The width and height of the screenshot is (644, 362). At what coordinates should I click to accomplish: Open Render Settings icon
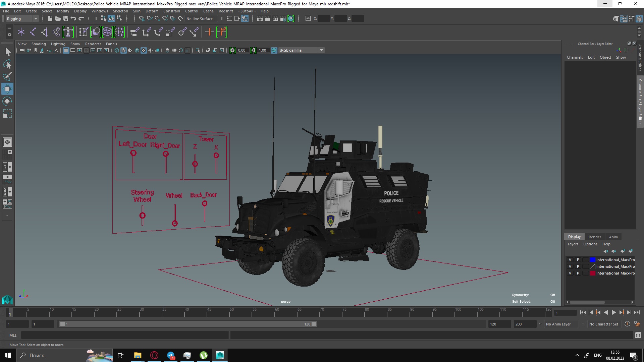coord(283,19)
